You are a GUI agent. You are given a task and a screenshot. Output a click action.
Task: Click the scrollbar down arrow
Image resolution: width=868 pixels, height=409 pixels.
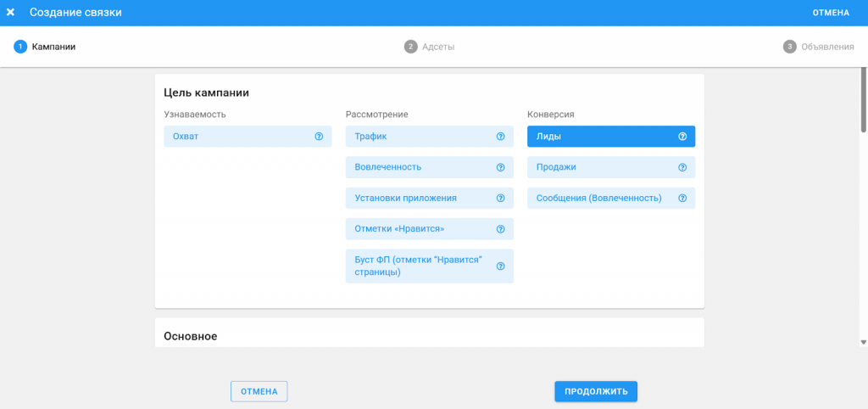coord(863,342)
